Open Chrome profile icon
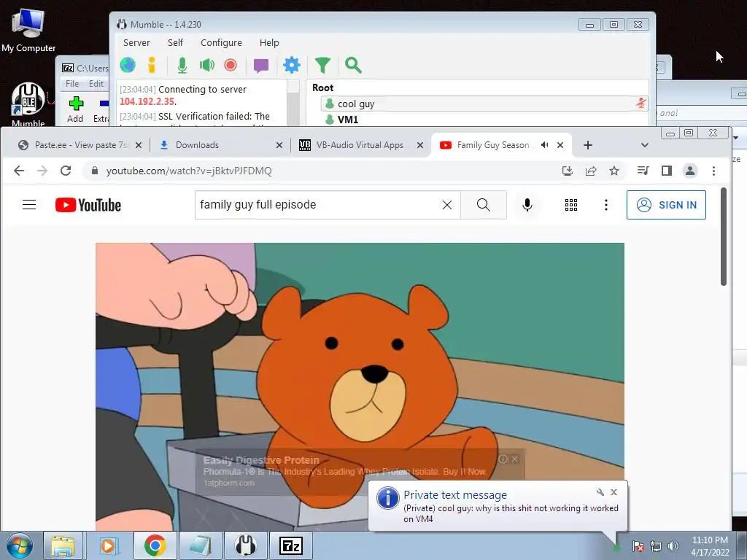The image size is (747, 560). (x=690, y=171)
